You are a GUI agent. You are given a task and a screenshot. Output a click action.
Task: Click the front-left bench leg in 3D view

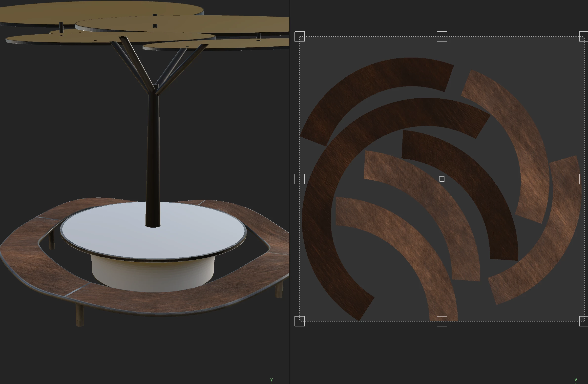pos(80,315)
